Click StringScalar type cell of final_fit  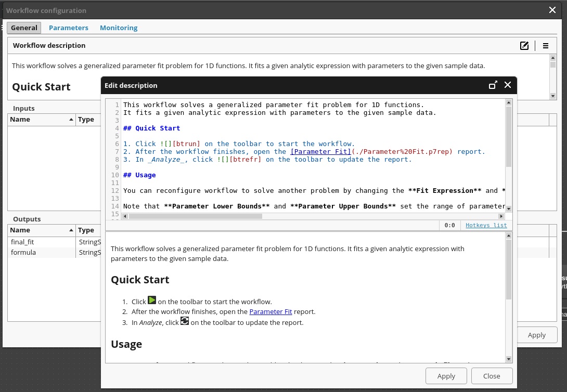89,242
